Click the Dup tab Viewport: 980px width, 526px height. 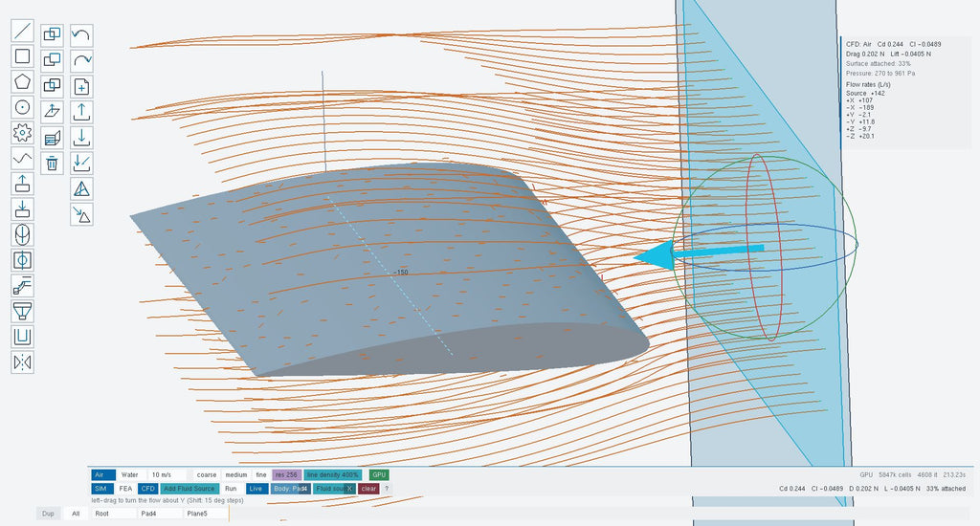pyautogui.click(x=48, y=514)
